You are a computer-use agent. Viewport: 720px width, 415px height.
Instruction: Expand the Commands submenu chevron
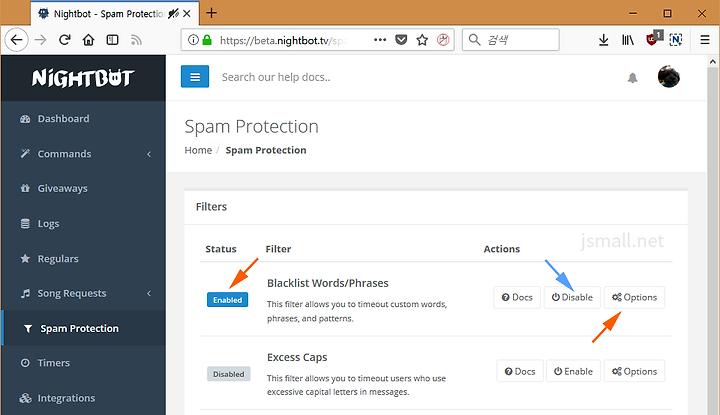coord(149,154)
